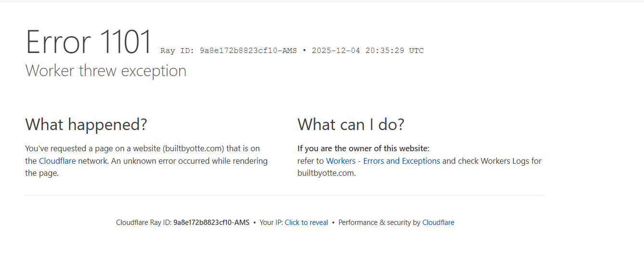Open the Workers - Errors and Exceptions link
Viewport: 644px width, 275px height.
[383, 161]
